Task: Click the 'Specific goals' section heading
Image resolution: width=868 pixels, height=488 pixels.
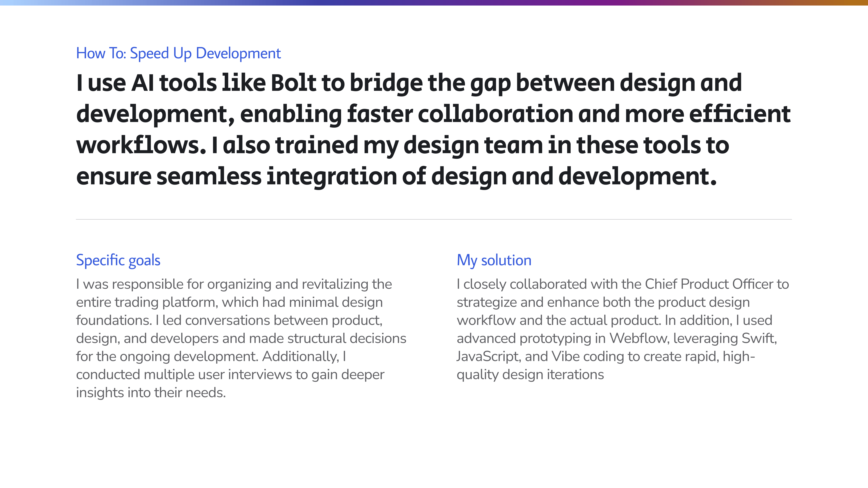Action: coord(118,260)
